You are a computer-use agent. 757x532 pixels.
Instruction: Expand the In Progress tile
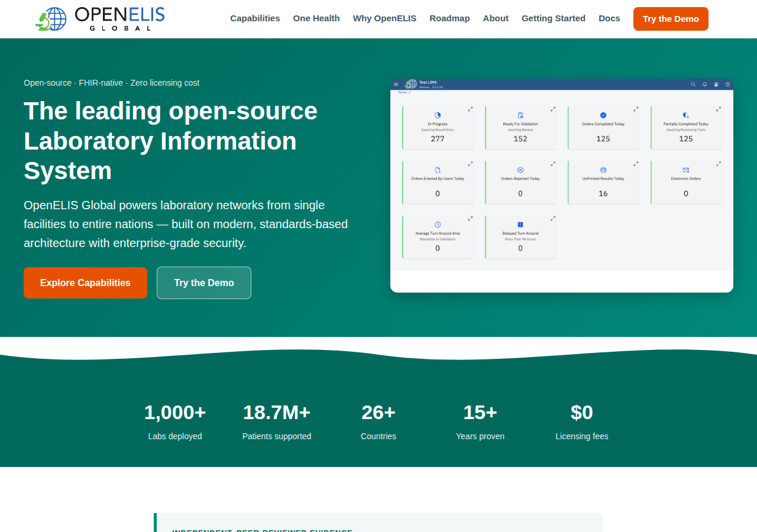click(x=470, y=109)
